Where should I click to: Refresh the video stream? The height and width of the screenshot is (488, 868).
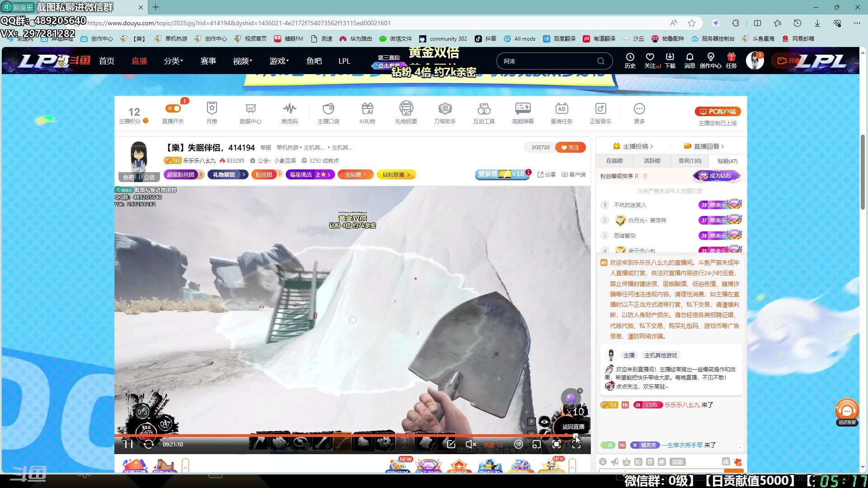(148, 444)
